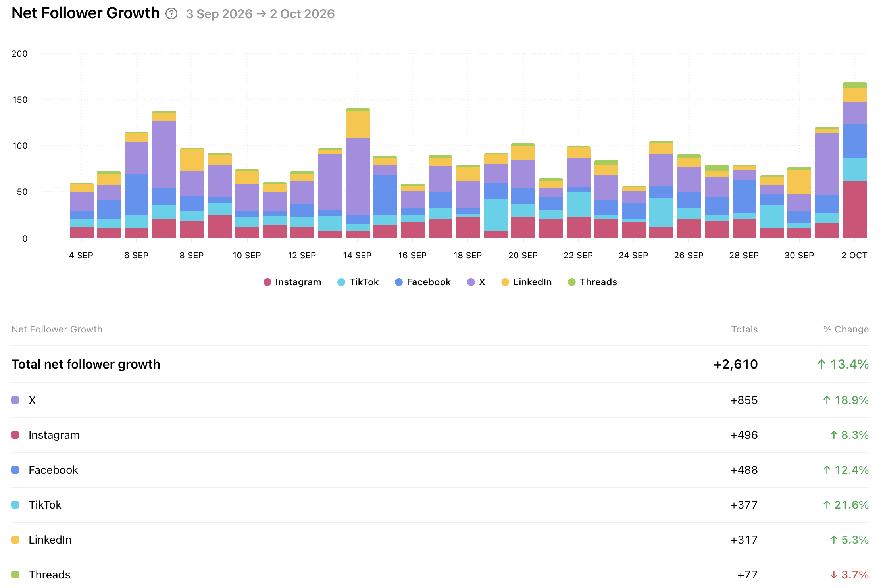Click the TikTok cyan swatch in table

click(15, 505)
